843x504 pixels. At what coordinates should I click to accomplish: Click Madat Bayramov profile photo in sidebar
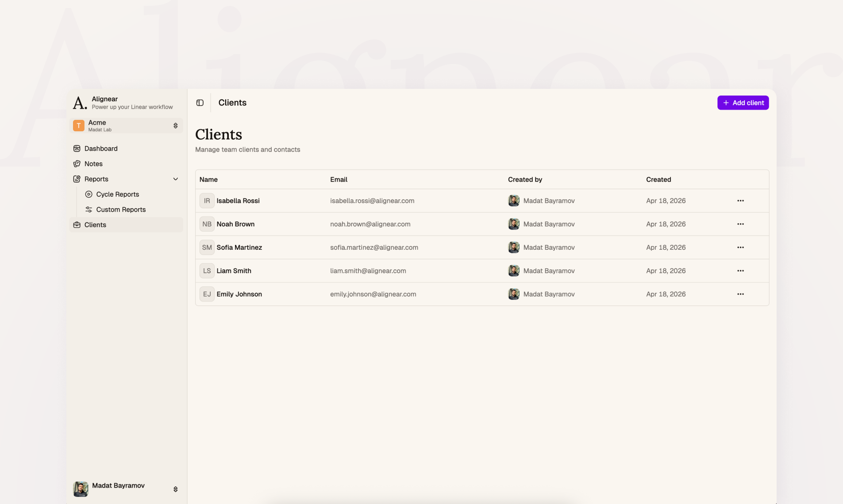(81, 489)
